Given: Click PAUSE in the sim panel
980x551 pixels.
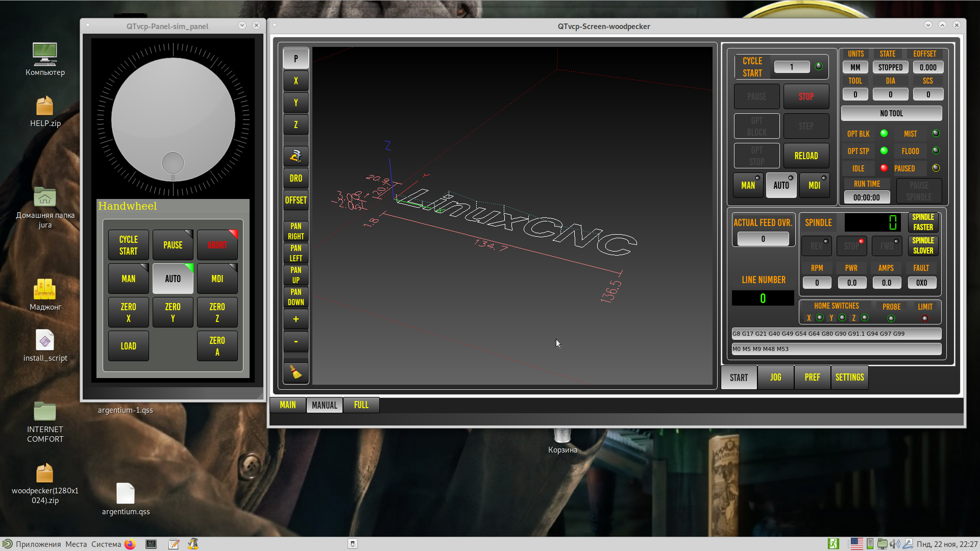Looking at the screenshot, I should pos(173,245).
